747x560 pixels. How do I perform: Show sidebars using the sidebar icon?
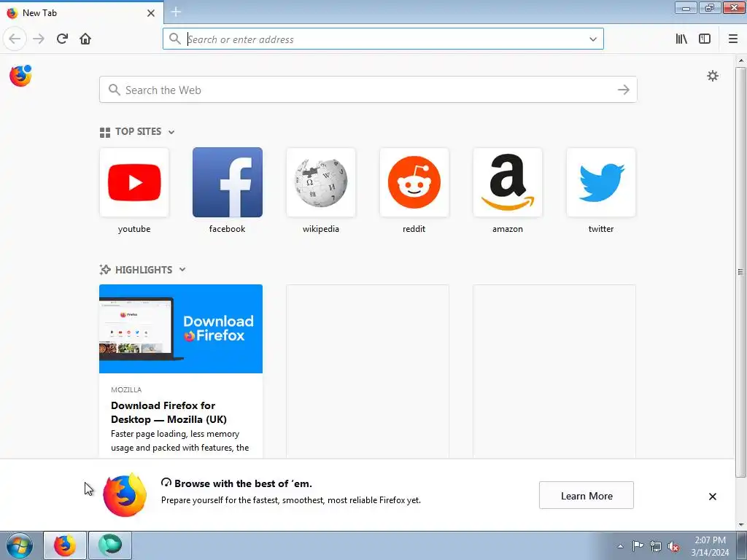pos(705,39)
